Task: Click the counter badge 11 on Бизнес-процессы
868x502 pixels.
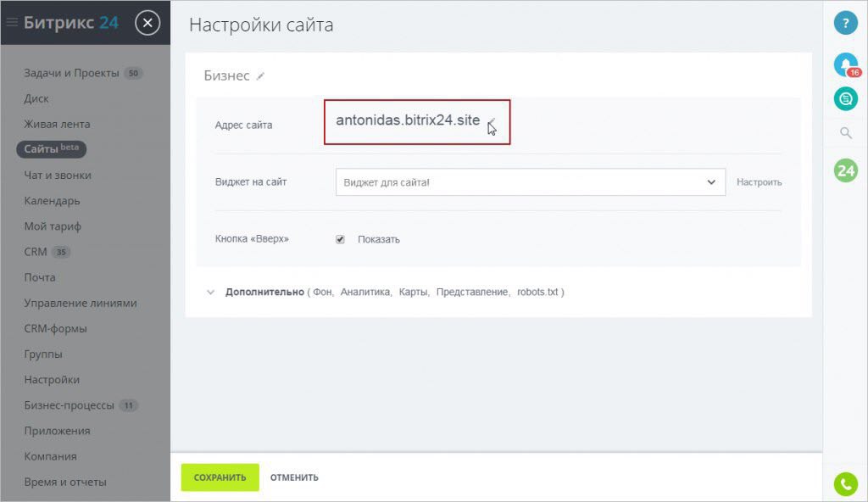Action: coord(128,405)
